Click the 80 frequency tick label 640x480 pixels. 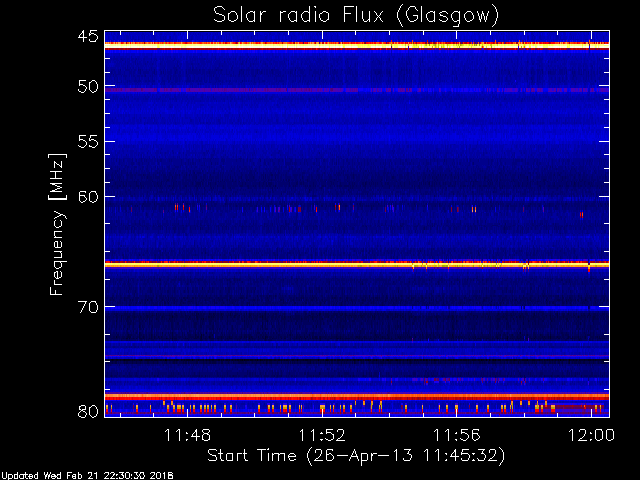[88, 411]
